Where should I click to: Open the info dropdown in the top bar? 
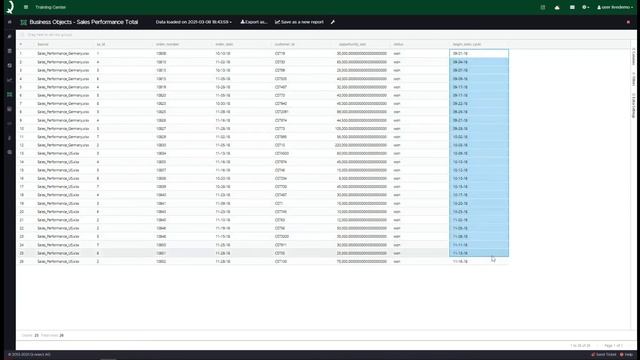pos(585,7)
